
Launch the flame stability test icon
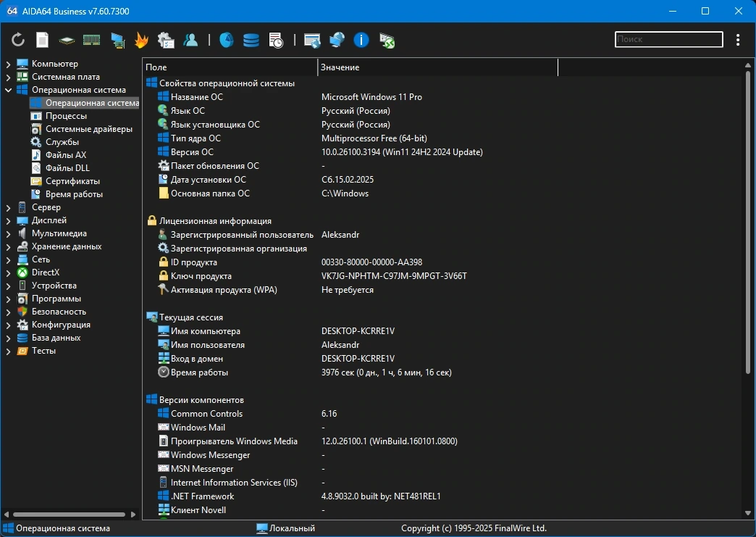click(x=141, y=40)
